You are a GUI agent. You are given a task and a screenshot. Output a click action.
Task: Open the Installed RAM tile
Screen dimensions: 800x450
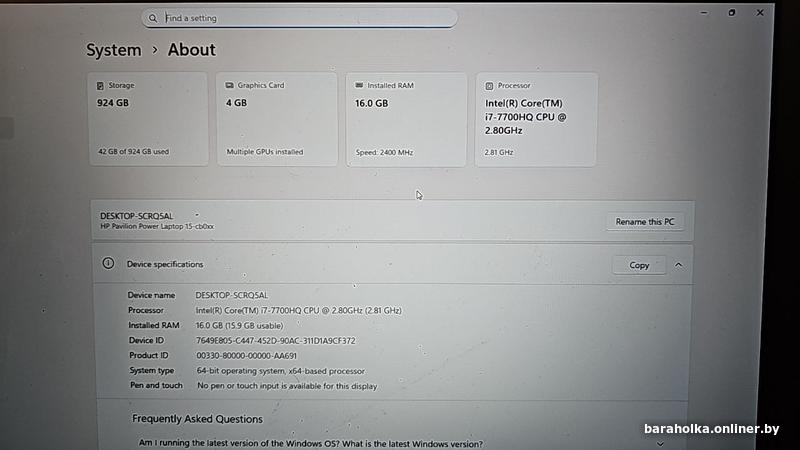pyautogui.click(x=406, y=119)
